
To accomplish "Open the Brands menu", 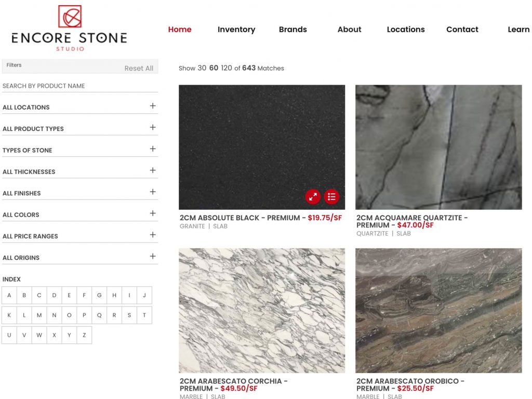I will pos(293,30).
